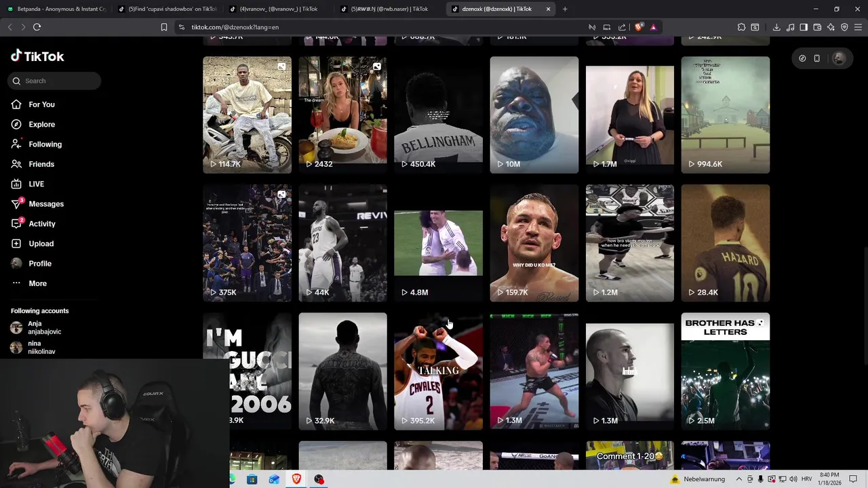868x488 pixels.
Task: Open the Brave Rewards triangle icon
Action: [x=653, y=27]
